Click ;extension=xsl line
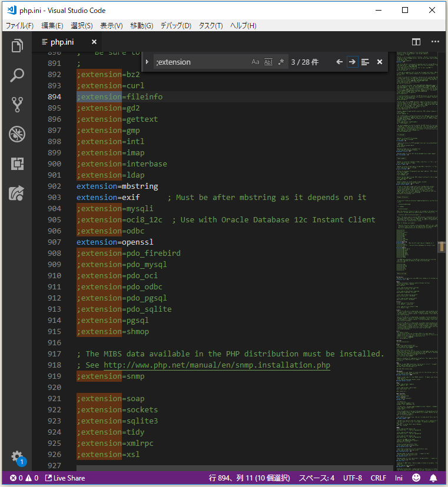448x487 pixels. point(108,455)
